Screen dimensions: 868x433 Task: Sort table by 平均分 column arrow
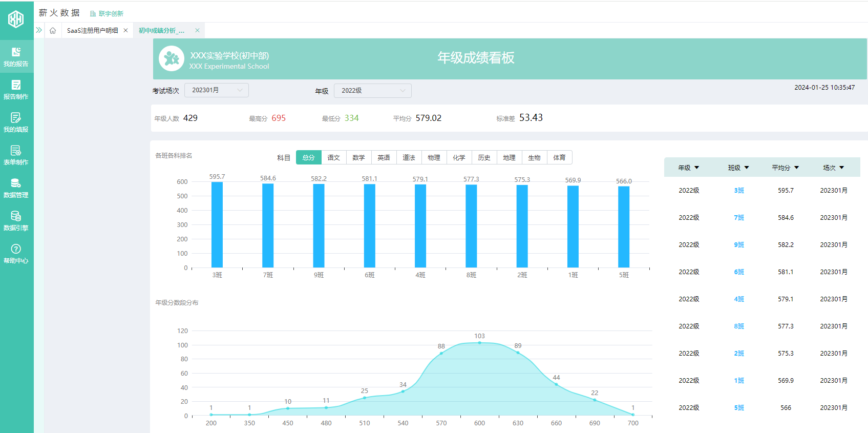point(796,168)
